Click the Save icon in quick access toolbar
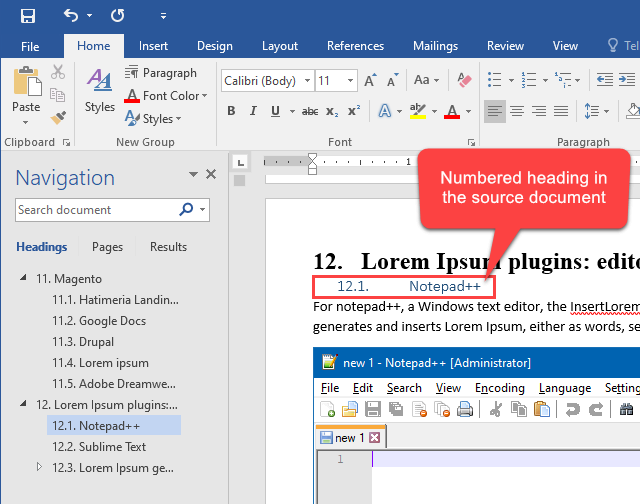Screen dimensions: 640x504 [28, 16]
